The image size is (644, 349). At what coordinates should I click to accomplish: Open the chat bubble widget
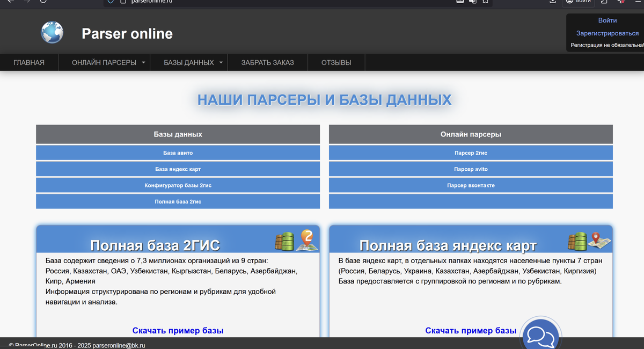(x=541, y=336)
